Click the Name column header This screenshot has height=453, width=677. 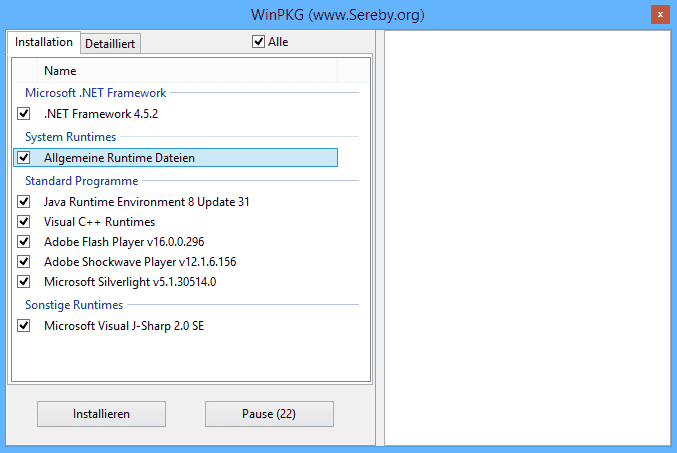[x=60, y=71]
